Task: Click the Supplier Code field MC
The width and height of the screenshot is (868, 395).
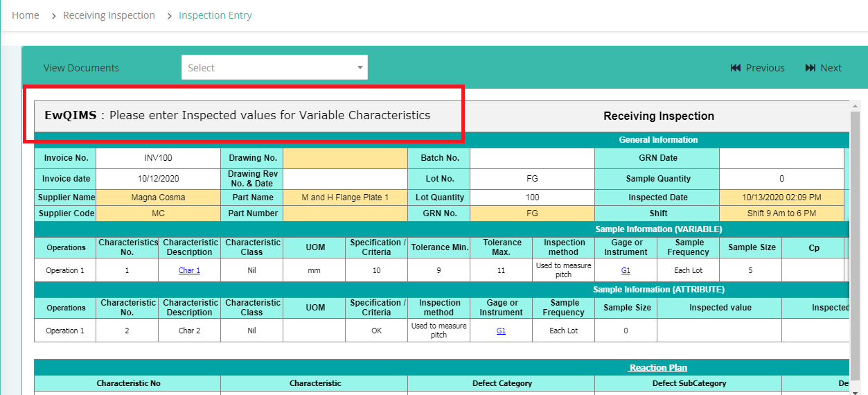Action: click(x=158, y=213)
